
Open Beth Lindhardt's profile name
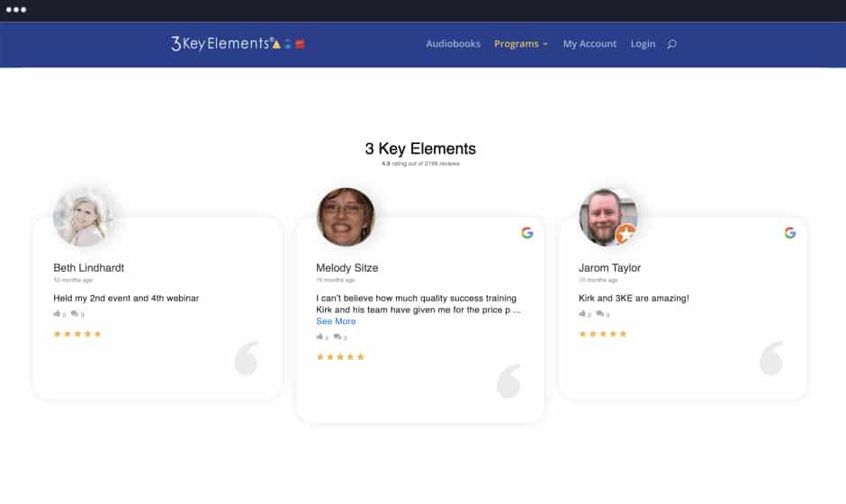[x=88, y=267]
